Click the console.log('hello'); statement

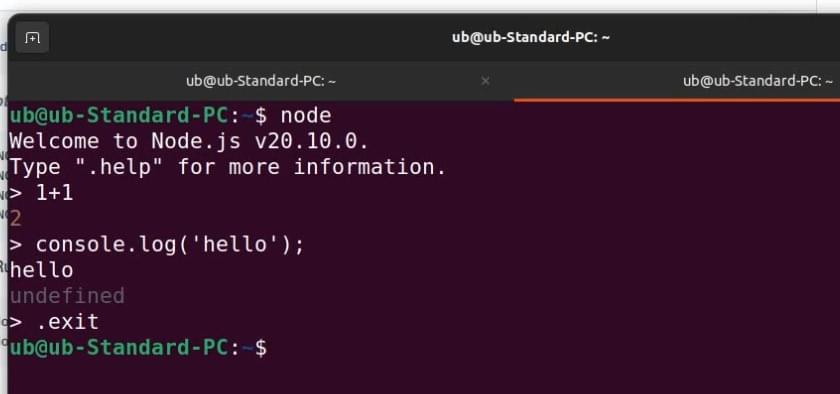pyautogui.click(x=169, y=245)
